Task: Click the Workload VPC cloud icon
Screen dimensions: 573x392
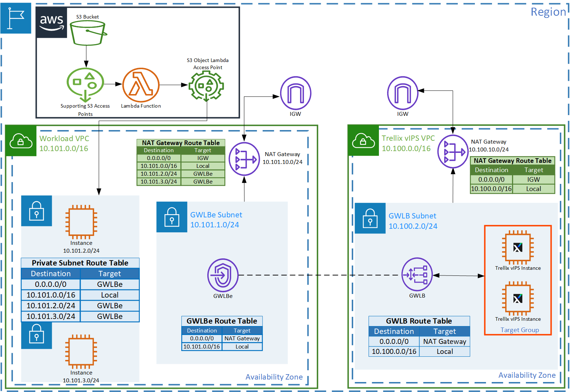Action: coord(21,141)
